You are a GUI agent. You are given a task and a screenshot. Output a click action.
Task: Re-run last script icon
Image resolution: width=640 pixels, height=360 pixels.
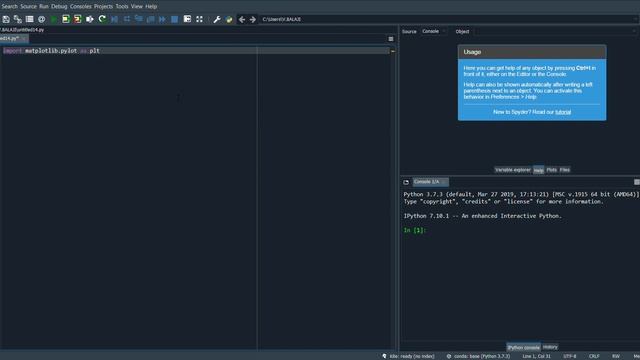coord(102,19)
